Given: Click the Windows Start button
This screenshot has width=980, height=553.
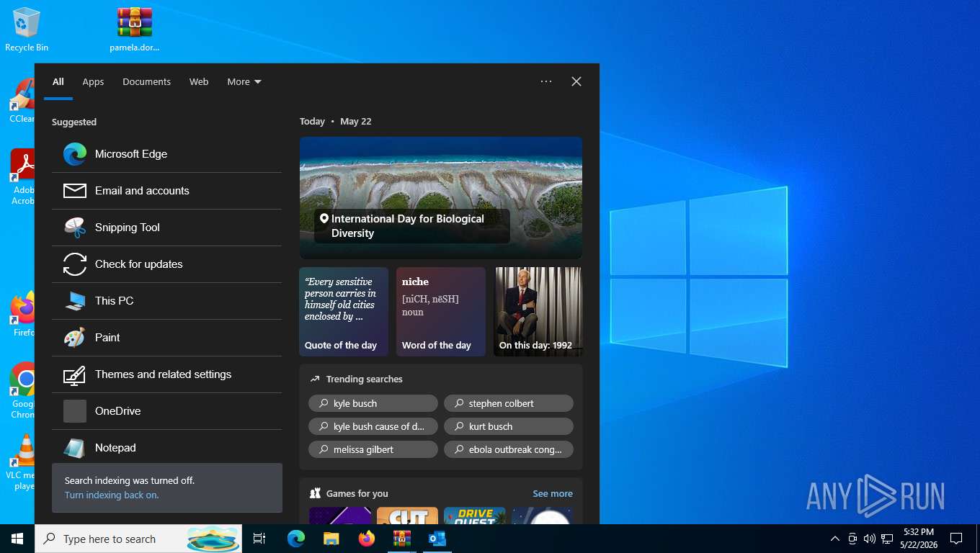Looking at the screenshot, I should [x=17, y=539].
